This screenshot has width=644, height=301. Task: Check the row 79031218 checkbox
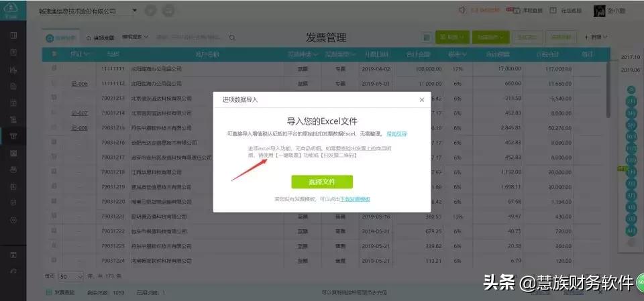54,172
